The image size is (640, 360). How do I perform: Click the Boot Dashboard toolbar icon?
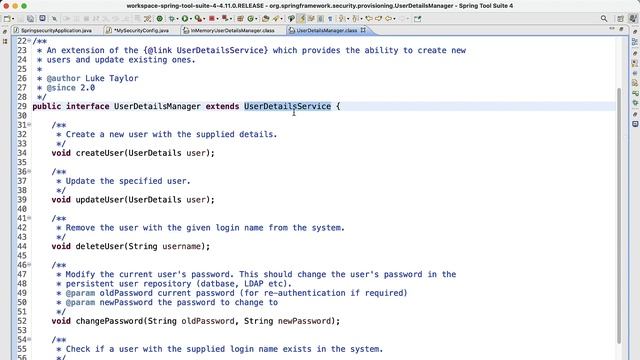(42, 18)
